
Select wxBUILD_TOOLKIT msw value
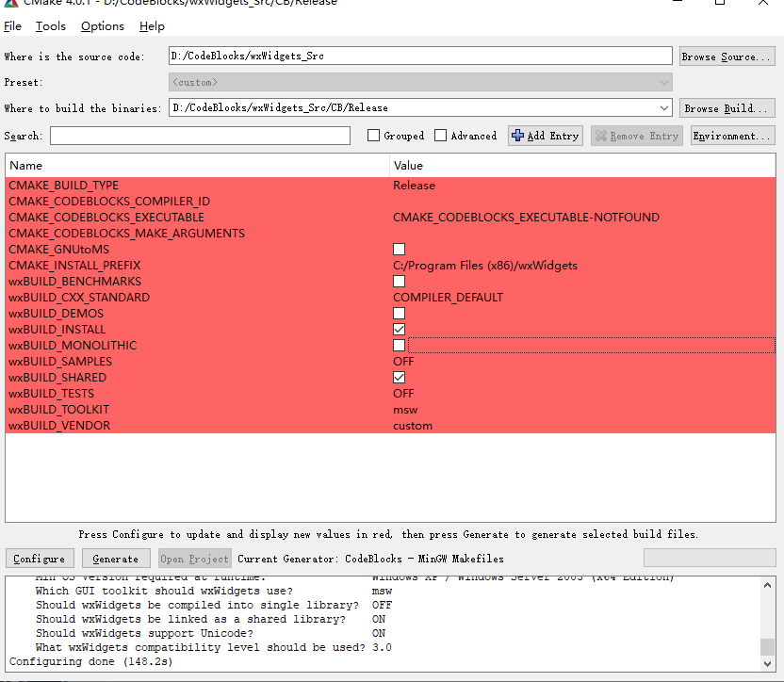point(405,410)
